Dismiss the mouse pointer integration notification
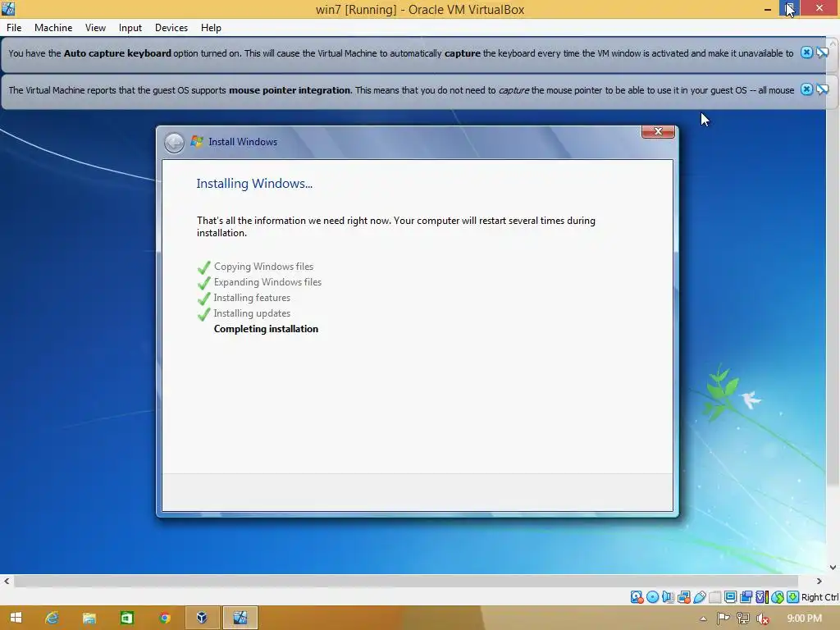This screenshot has height=630, width=840. point(806,89)
